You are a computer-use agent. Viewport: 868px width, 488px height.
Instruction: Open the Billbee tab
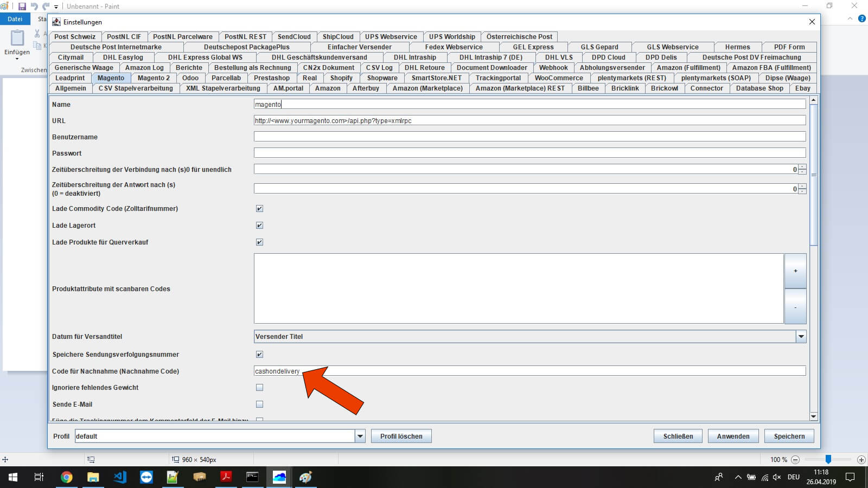(588, 88)
